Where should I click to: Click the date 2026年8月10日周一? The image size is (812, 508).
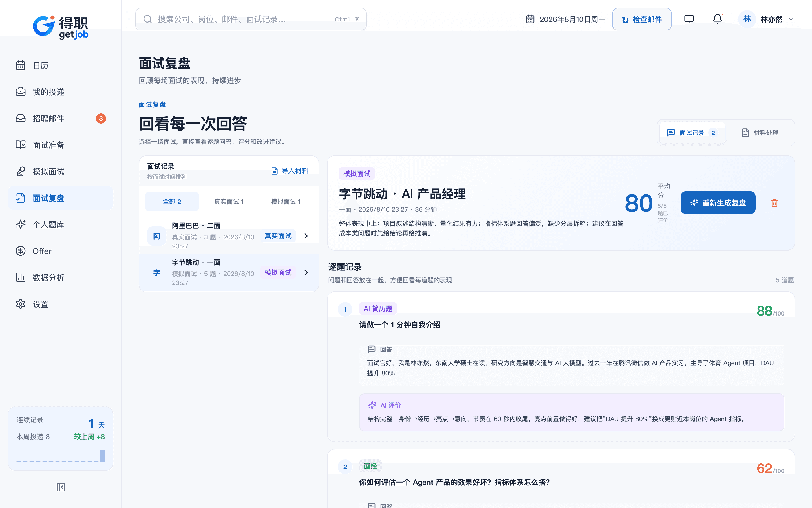572,19
